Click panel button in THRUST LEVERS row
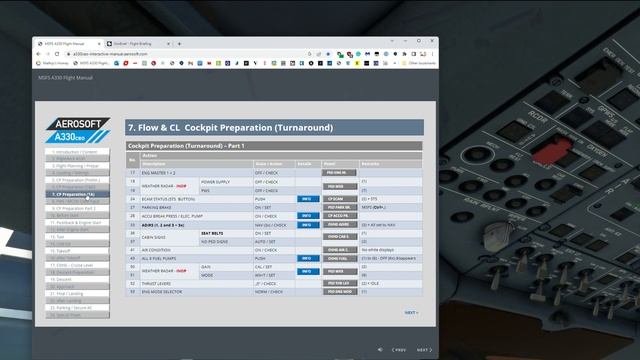 340,283
